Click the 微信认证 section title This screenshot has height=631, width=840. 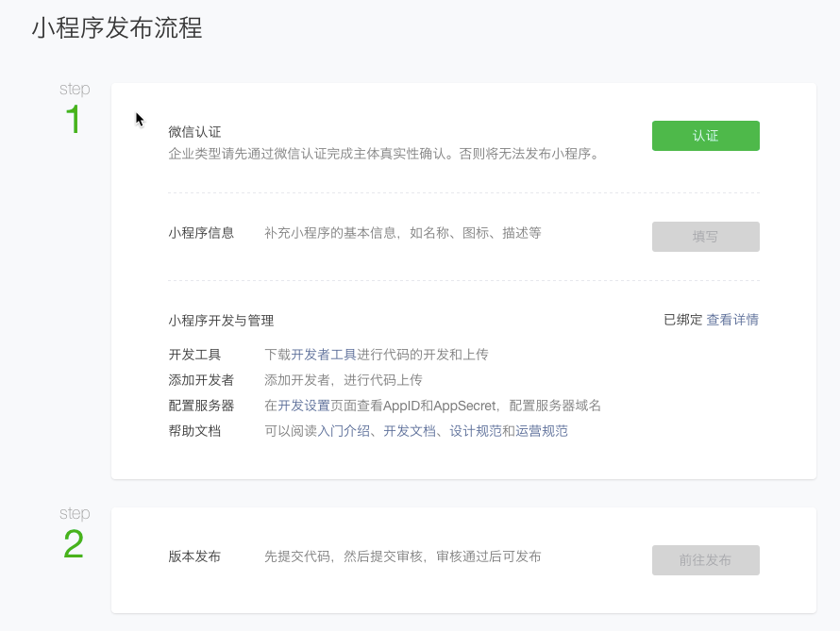[194, 132]
